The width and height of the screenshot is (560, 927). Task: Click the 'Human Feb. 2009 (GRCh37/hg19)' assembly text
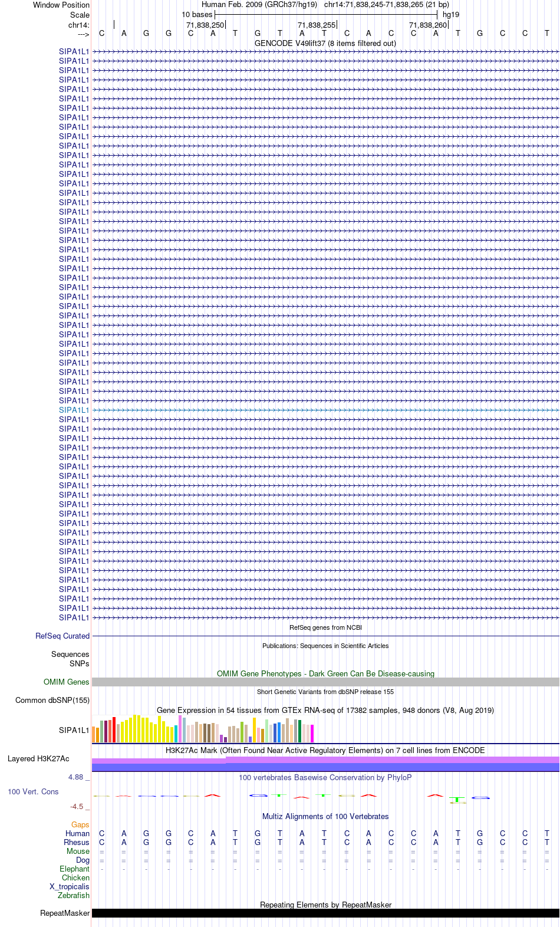coord(259,4)
